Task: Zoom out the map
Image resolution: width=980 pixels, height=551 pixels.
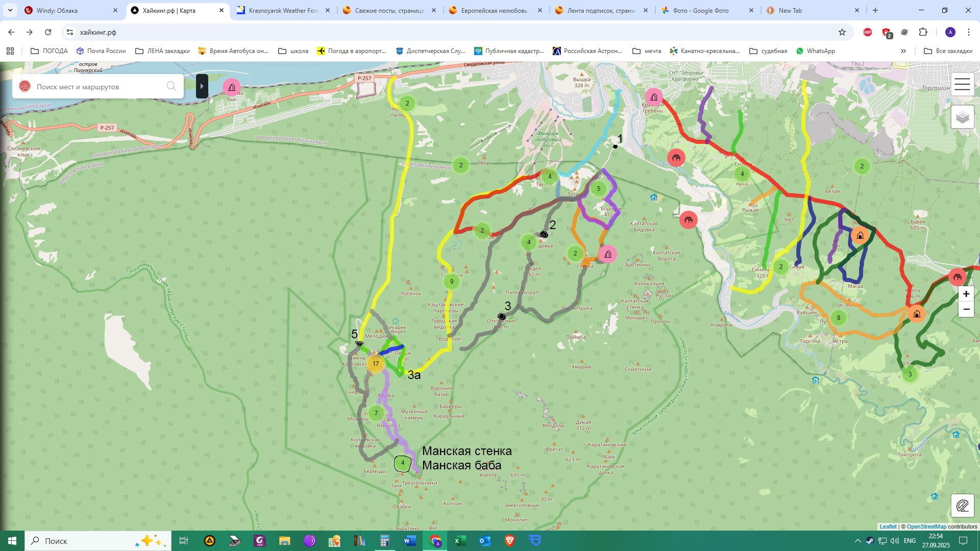Action: click(966, 310)
